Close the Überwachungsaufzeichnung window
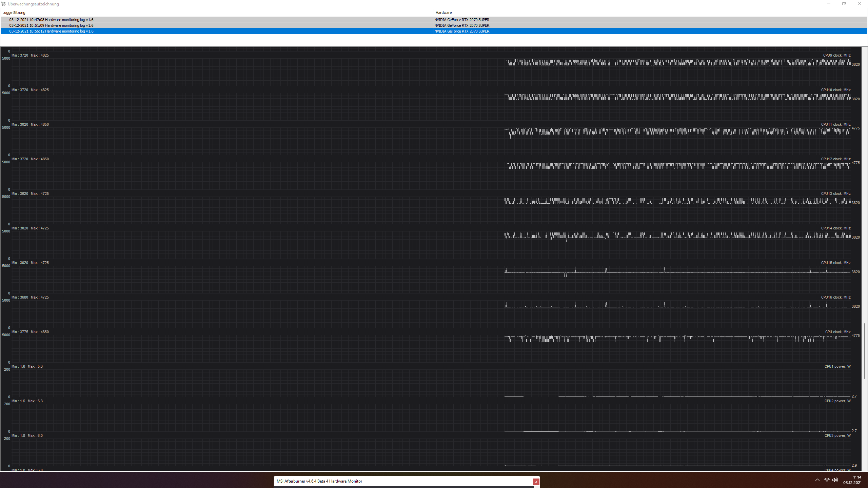Screen dimensions: 868x488 [x=860, y=4]
